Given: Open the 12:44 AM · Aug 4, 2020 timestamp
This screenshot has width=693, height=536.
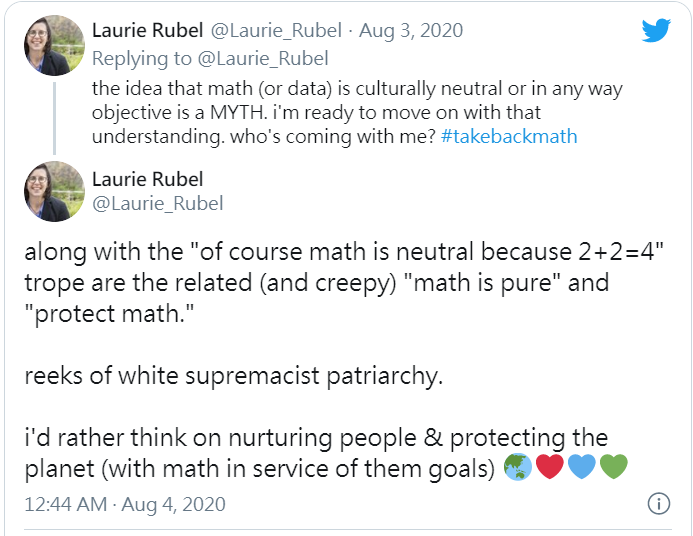Looking at the screenshot, I should (125, 504).
